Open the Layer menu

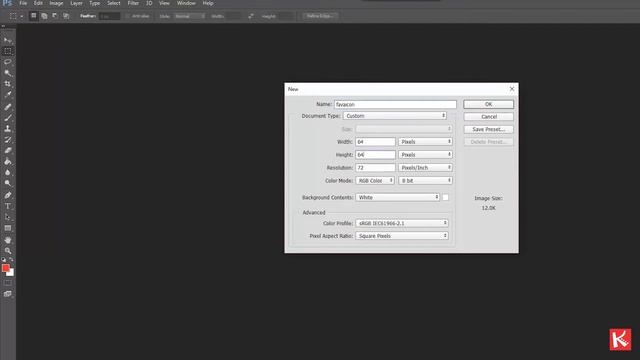(76, 3)
